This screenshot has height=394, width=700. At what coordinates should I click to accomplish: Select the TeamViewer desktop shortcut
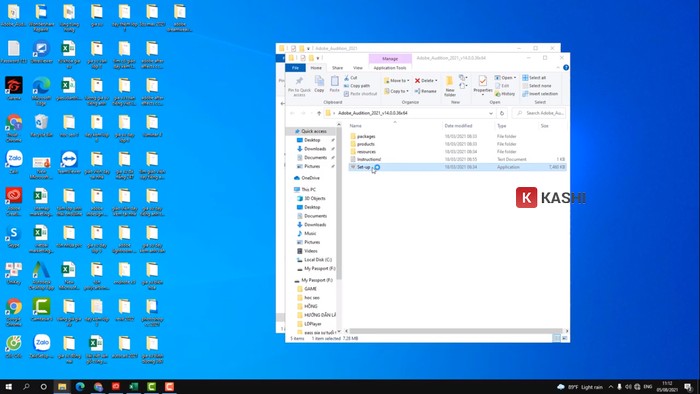coord(69,163)
